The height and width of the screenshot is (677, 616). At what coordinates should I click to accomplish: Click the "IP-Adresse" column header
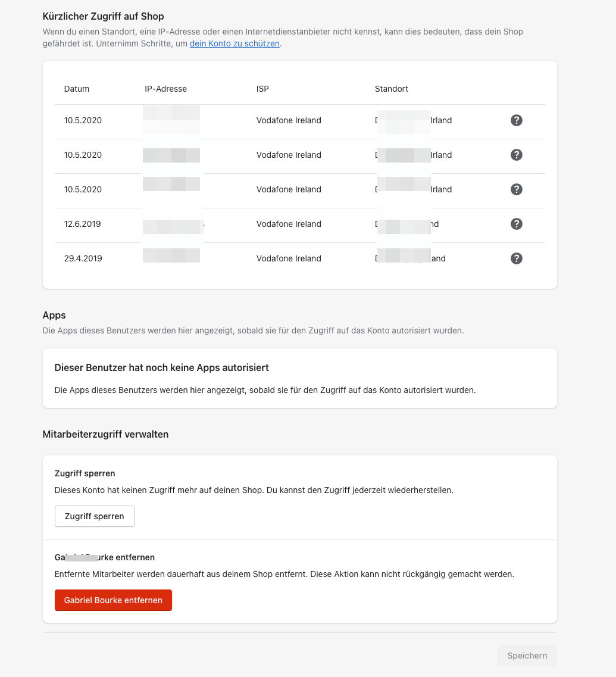[165, 89]
